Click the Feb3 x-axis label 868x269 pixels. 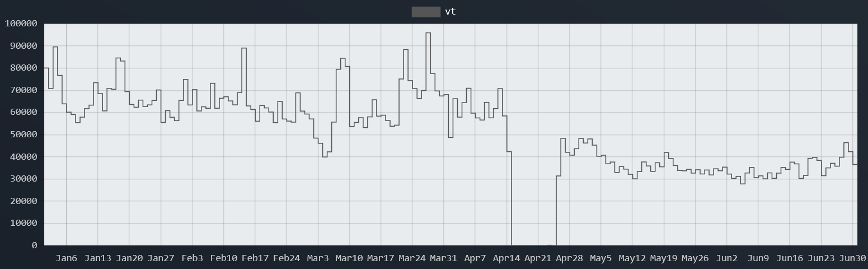192,258
